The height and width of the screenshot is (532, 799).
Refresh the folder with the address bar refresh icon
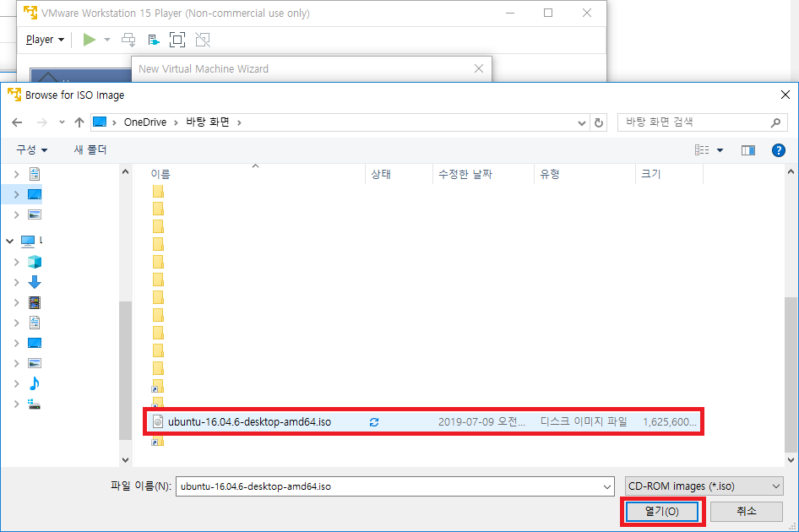pos(599,122)
